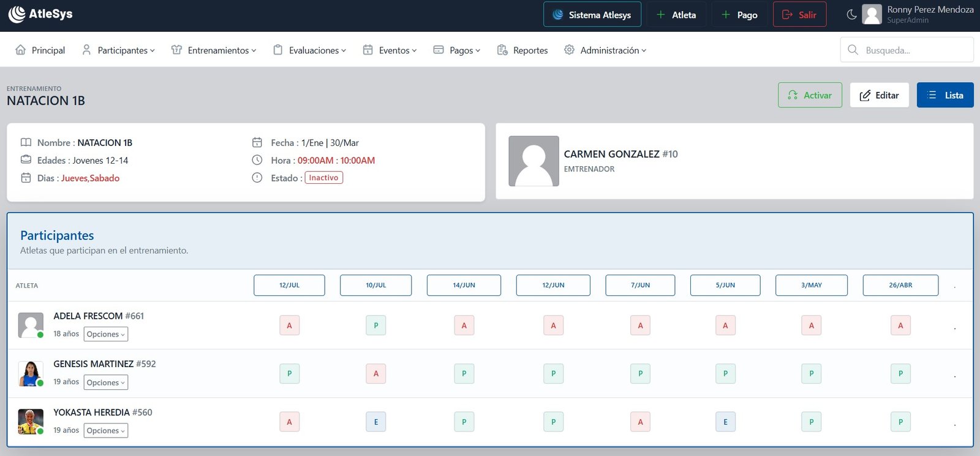Open the Evaluaciones menu
This screenshot has width=980, height=456.
pos(310,50)
